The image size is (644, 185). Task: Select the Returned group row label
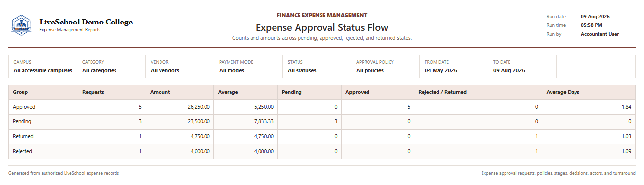coord(23,136)
